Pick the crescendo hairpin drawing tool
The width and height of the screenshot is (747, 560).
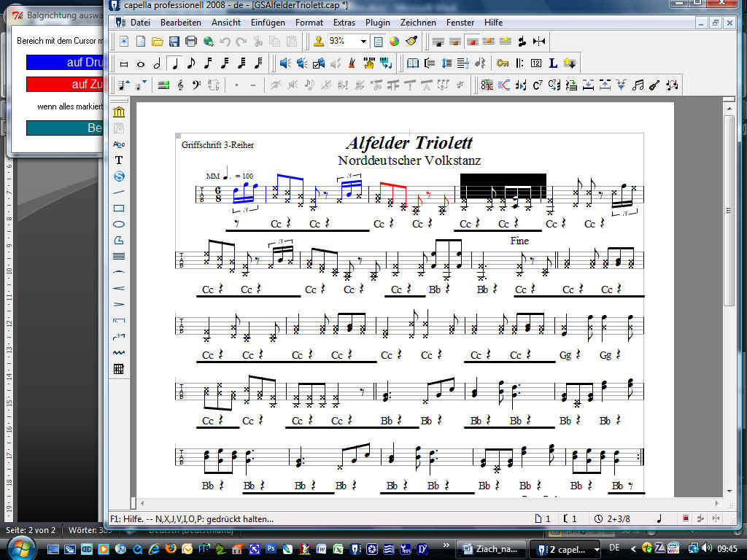119,288
